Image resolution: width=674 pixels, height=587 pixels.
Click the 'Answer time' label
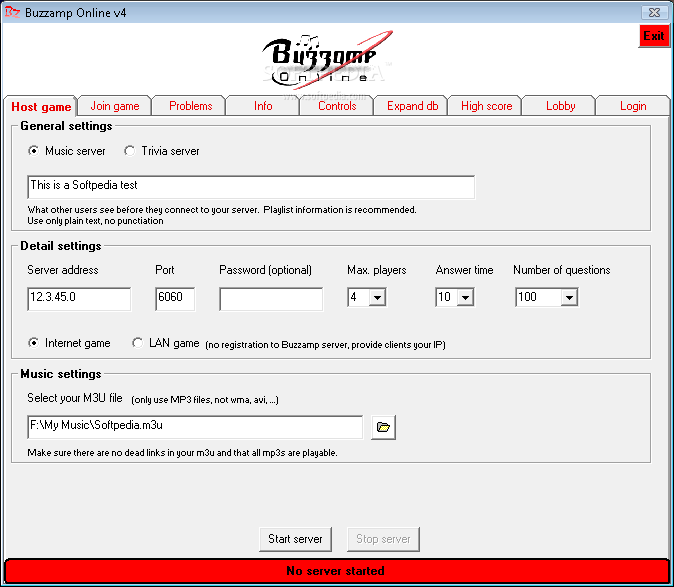pos(464,270)
